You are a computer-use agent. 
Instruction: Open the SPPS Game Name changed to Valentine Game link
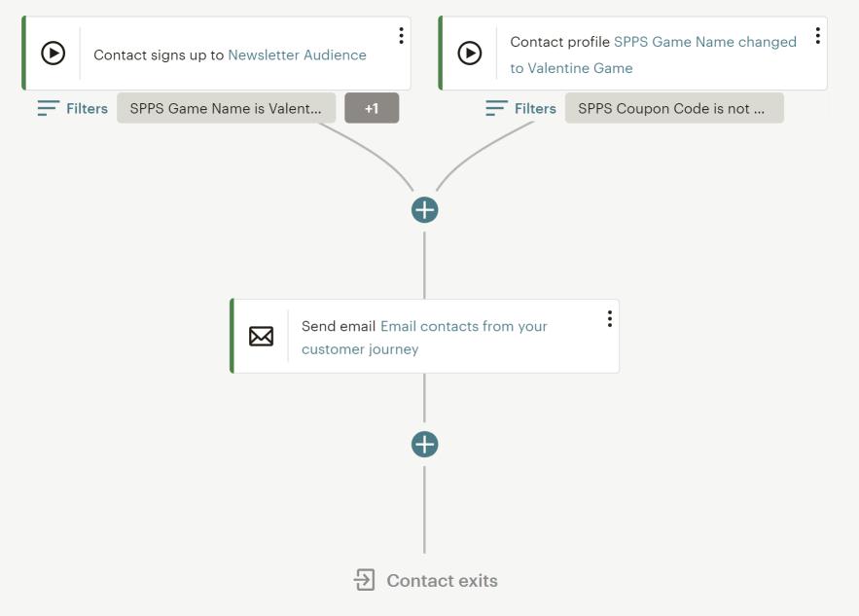[x=653, y=54]
